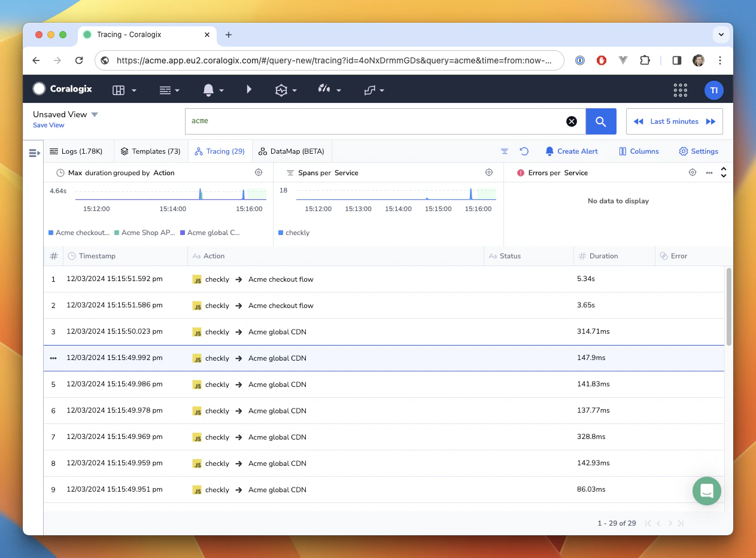Toggle Acme checkout flow legend series
Screen dimensions: 756x558
[82, 233]
